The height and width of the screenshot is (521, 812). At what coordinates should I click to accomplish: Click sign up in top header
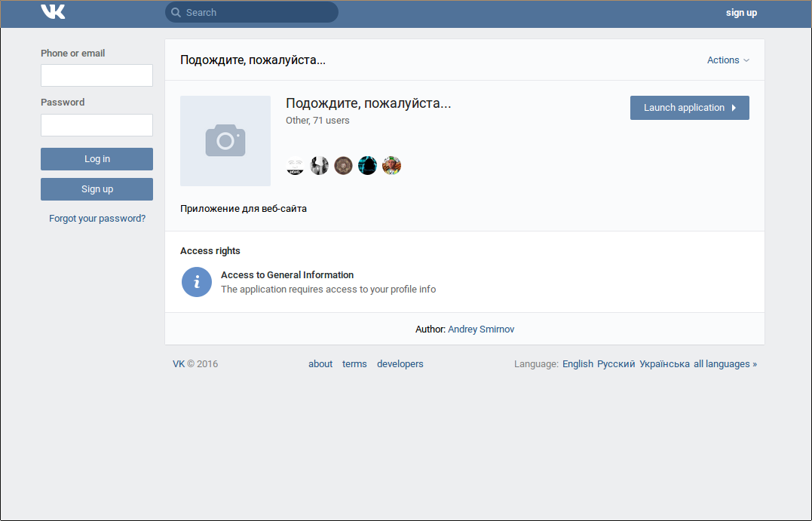click(741, 13)
